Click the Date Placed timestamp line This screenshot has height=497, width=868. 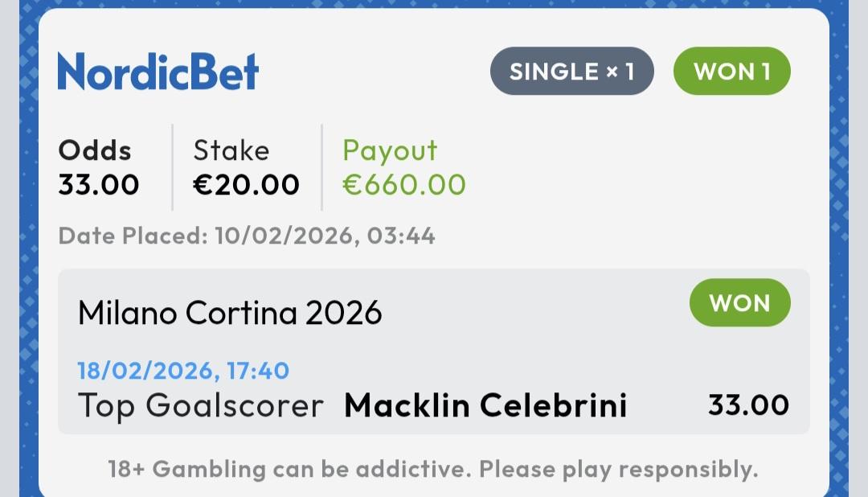(x=247, y=236)
